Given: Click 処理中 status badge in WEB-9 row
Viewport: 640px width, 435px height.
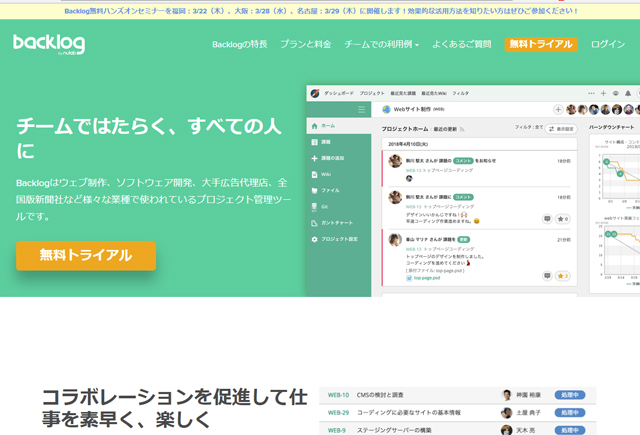Looking at the screenshot, I should coord(570,430).
